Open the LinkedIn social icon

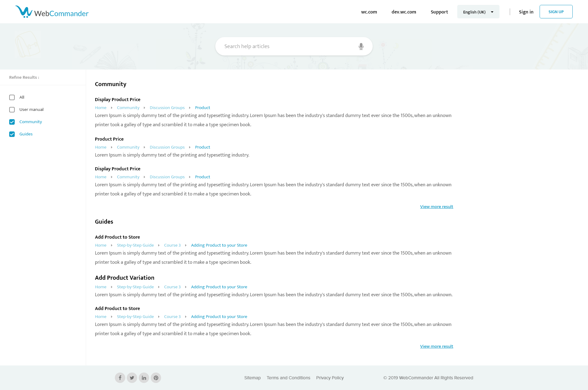tap(144, 378)
